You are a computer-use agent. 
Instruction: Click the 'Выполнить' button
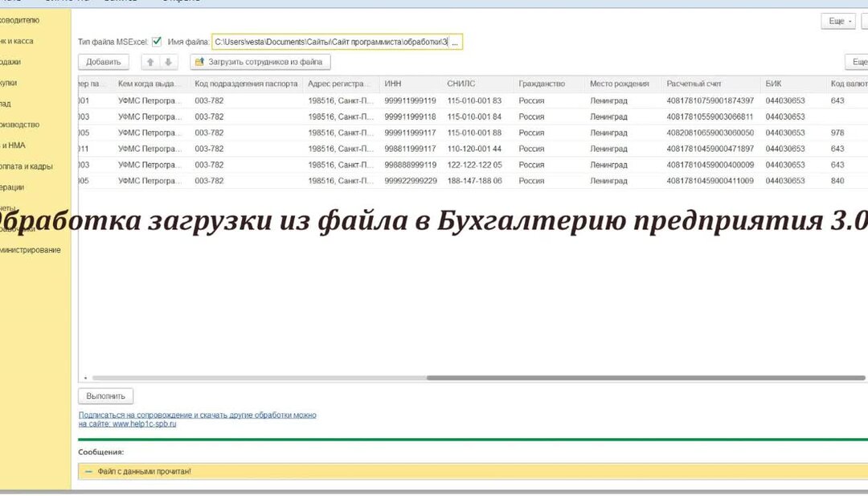(106, 396)
